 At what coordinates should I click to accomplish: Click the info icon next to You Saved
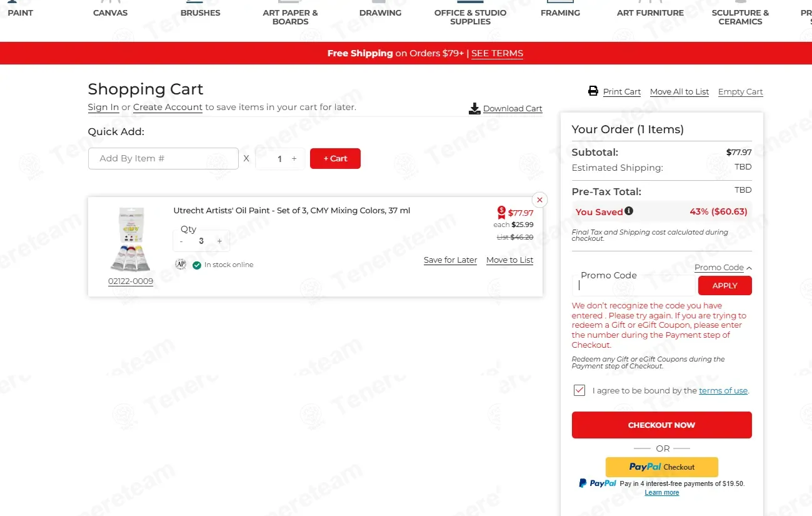coord(629,211)
